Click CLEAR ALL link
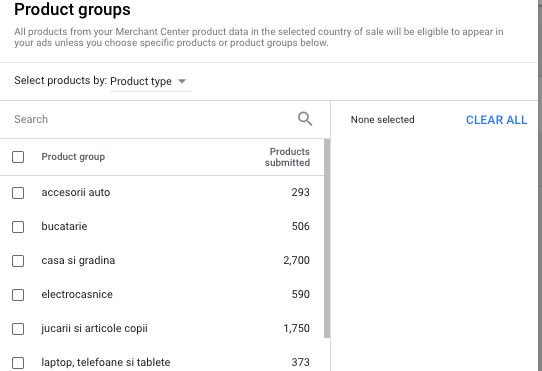 (x=496, y=120)
